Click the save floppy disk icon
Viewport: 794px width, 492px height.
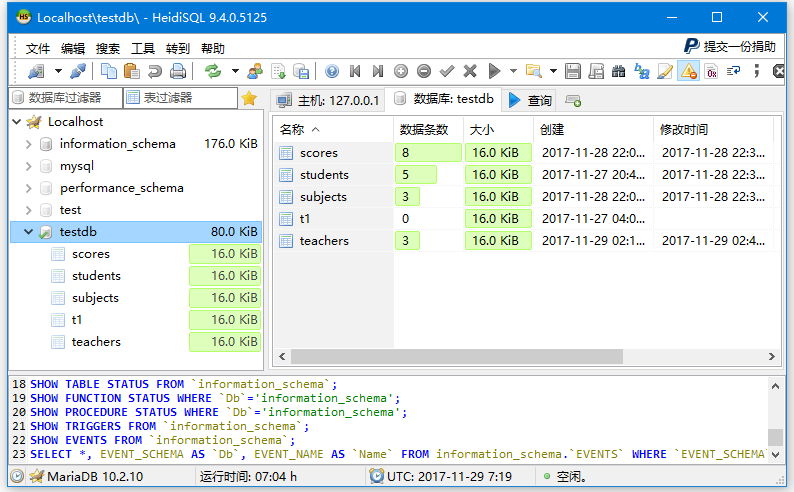tap(572, 71)
